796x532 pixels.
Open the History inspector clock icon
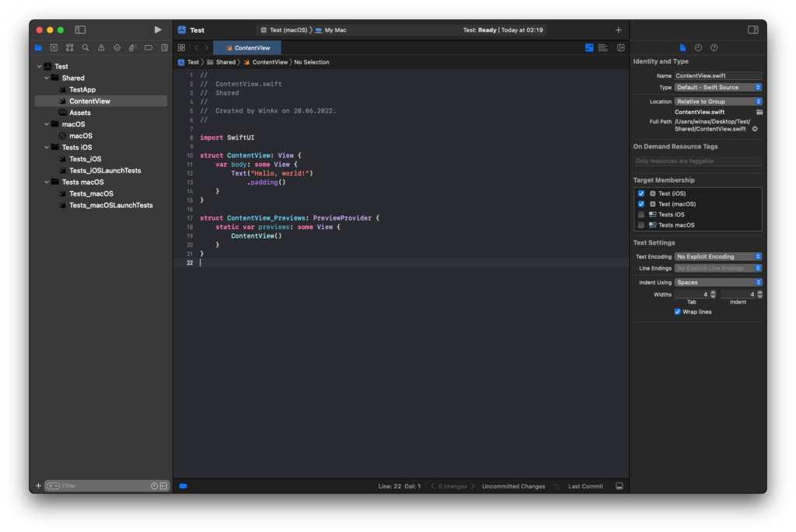click(698, 47)
